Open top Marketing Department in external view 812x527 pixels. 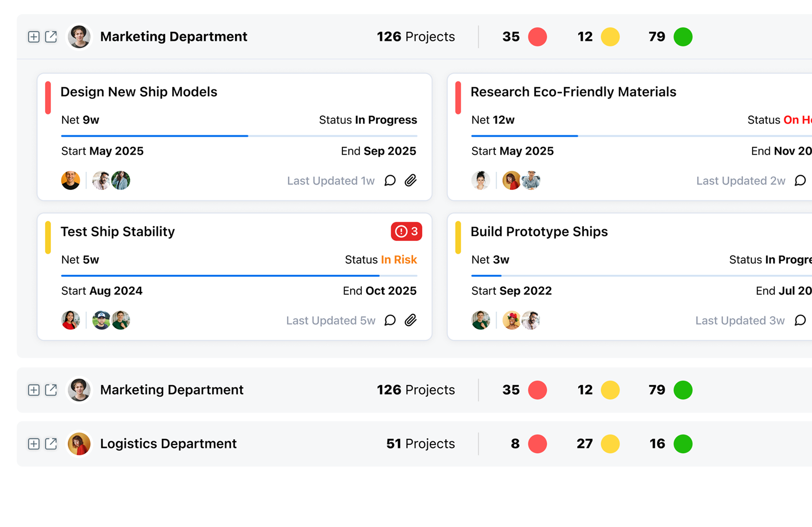point(51,37)
